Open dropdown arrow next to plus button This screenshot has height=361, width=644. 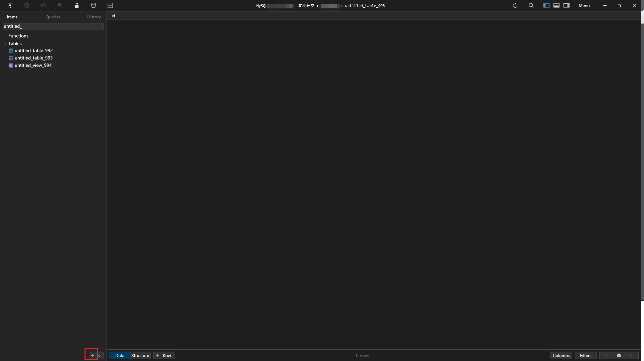click(100, 356)
